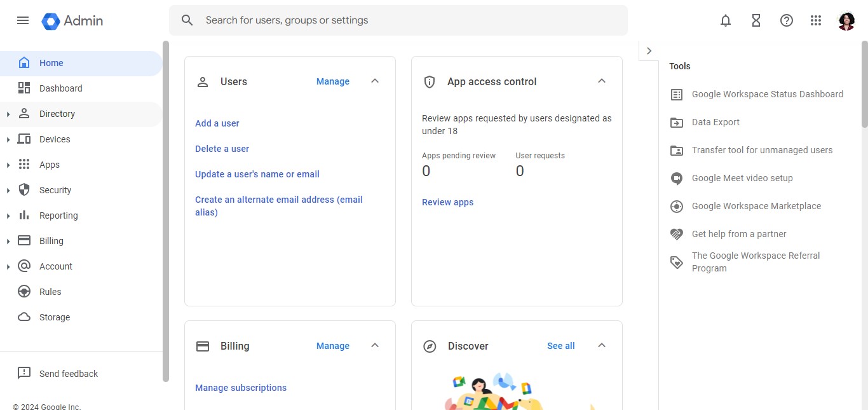Expand the Directory menu arrow
Viewport: 868px width, 410px height.
click(8, 114)
